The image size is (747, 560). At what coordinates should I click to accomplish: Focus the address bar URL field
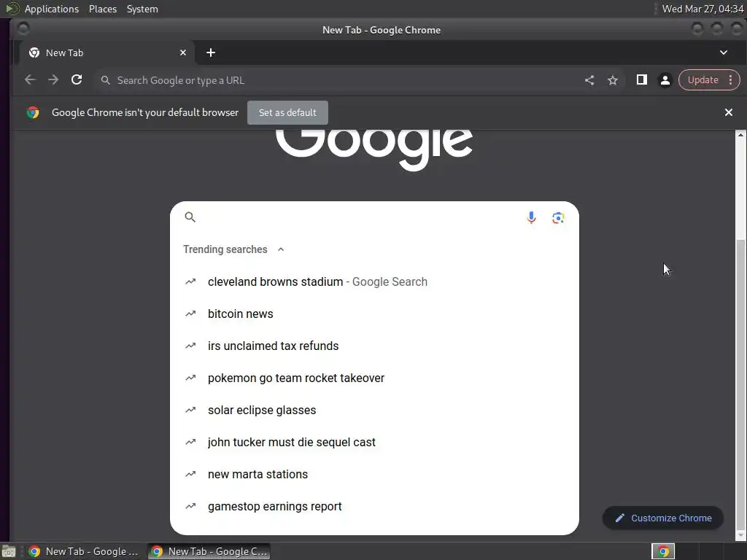(338, 80)
